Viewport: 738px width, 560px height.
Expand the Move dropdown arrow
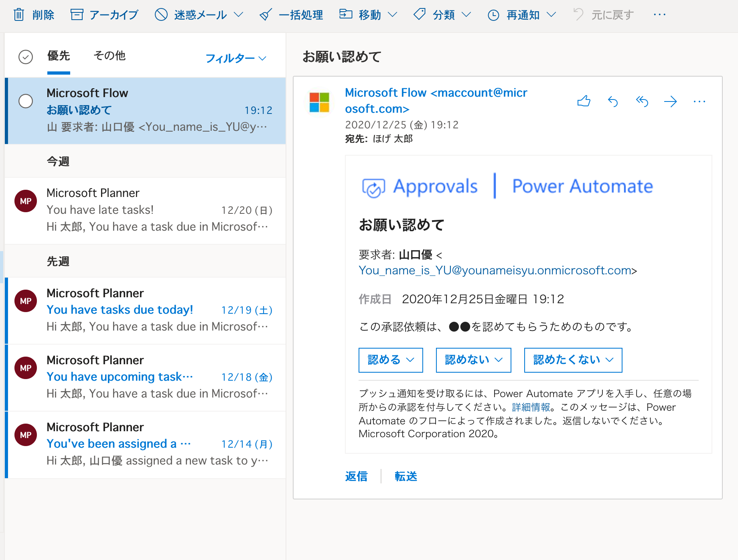point(393,15)
